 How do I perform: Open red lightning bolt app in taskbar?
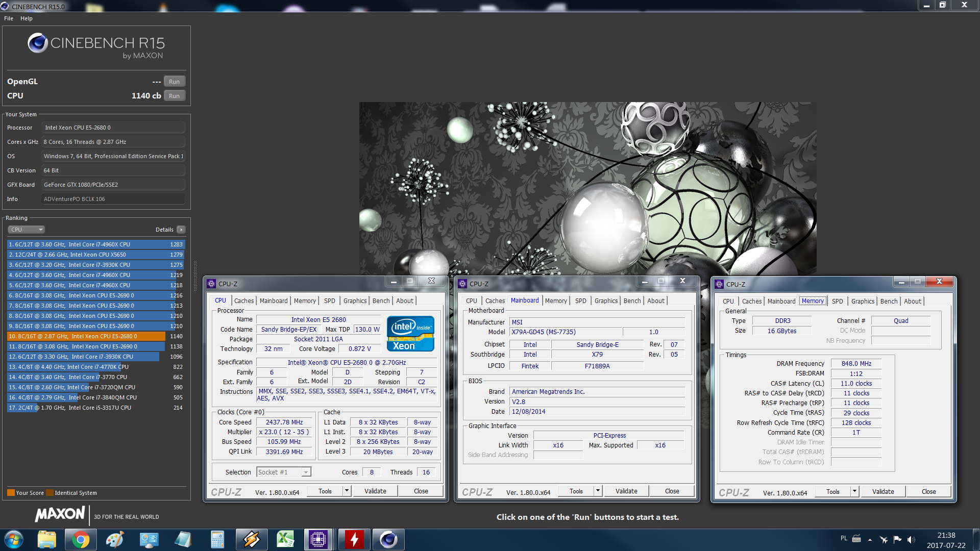point(354,539)
